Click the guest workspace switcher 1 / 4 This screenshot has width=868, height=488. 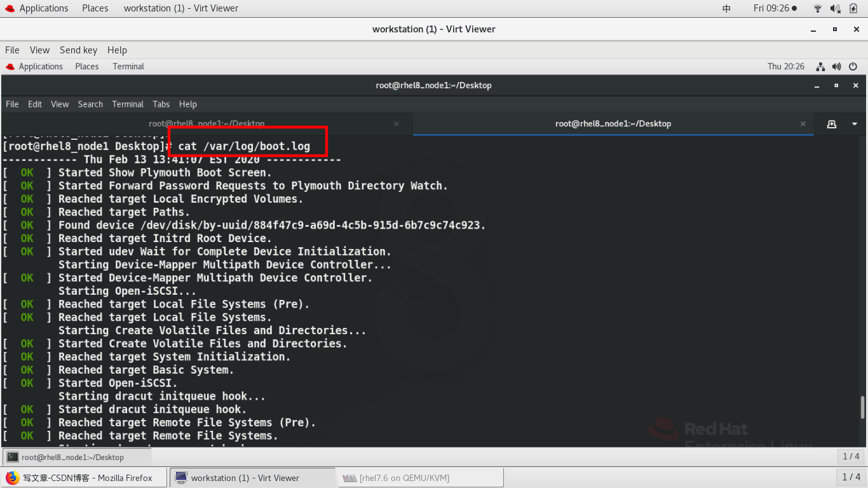click(x=851, y=456)
